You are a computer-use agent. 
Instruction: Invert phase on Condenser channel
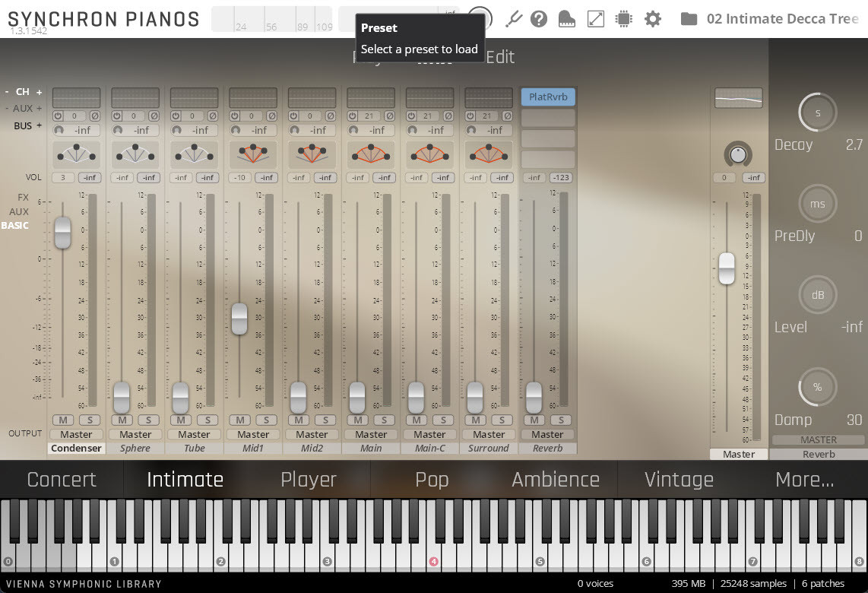(95, 116)
